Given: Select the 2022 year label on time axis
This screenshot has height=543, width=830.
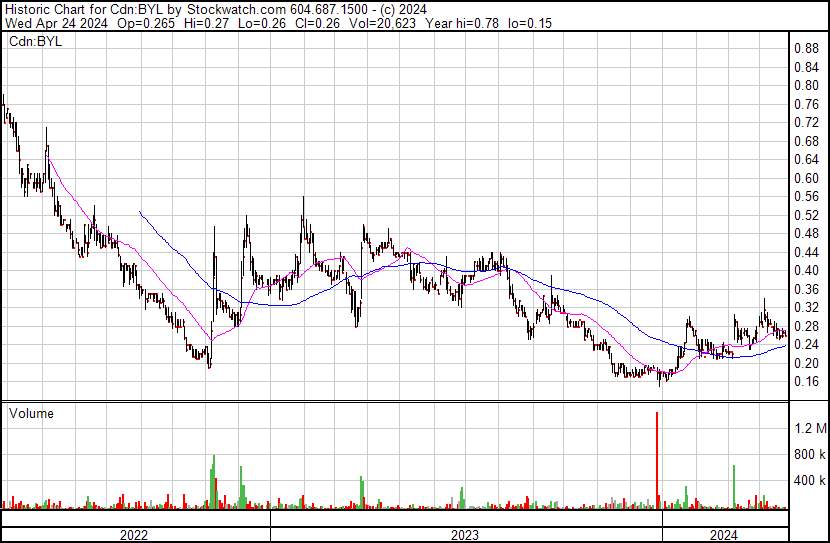Looking at the screenshot, I should [134, 534].
